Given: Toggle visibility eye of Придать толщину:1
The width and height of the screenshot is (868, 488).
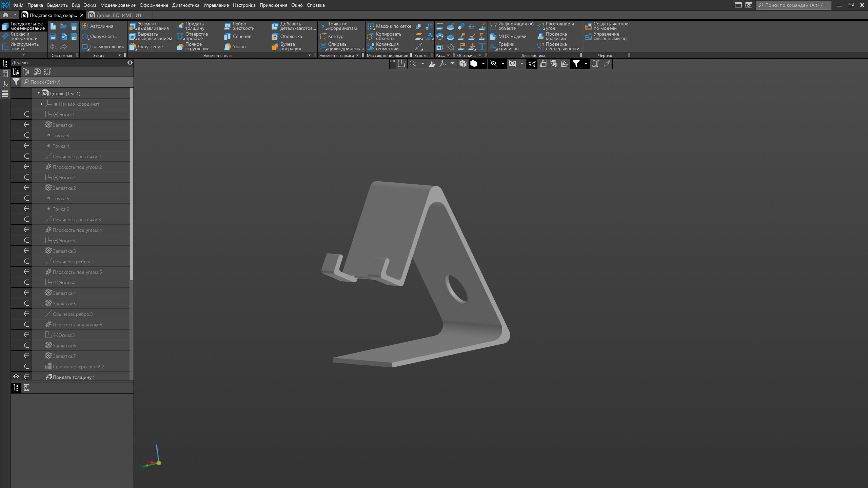Looking at the screenshot, I should click(16, 377).
